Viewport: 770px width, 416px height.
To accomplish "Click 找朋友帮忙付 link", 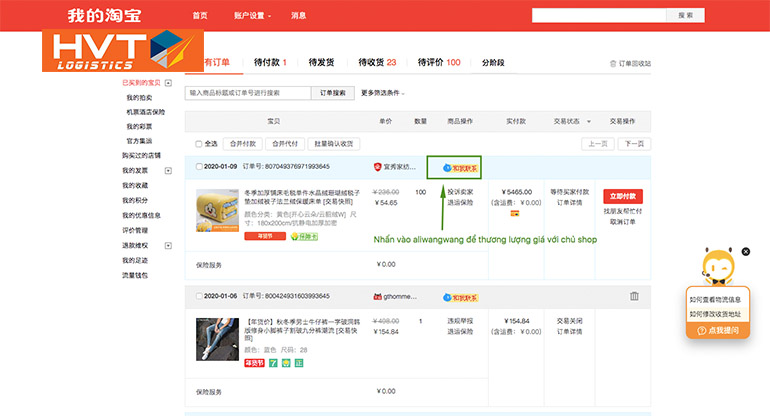I will [623, 211].
